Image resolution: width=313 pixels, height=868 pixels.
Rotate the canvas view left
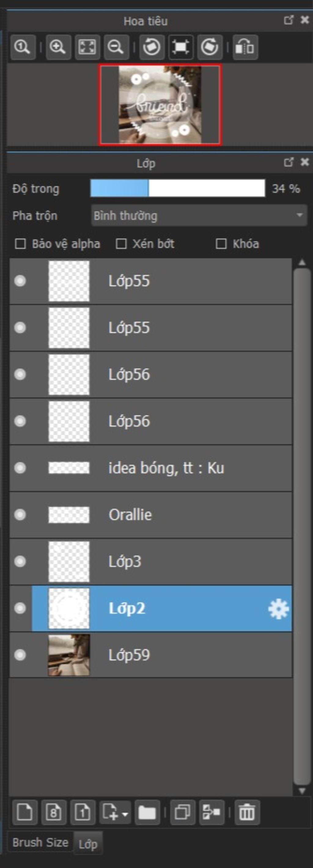pos(152,47)
